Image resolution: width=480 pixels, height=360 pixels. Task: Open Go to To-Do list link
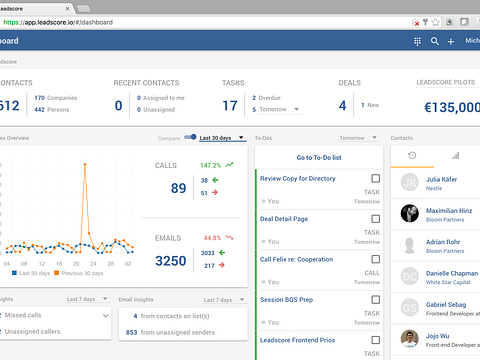tap(319, 158)
